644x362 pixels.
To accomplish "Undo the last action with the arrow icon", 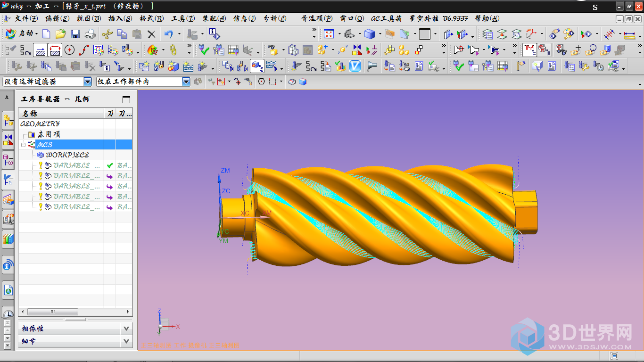I will [168, 34].
